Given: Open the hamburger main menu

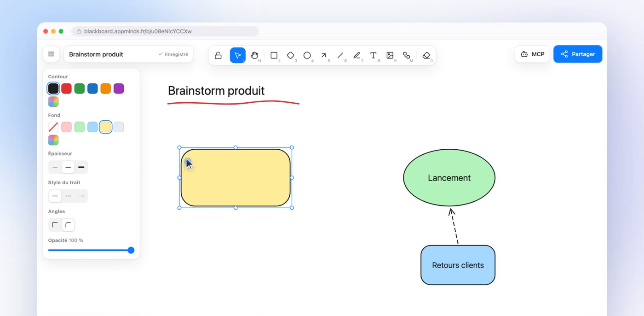Looking at the screenshot, I should 51,54.
